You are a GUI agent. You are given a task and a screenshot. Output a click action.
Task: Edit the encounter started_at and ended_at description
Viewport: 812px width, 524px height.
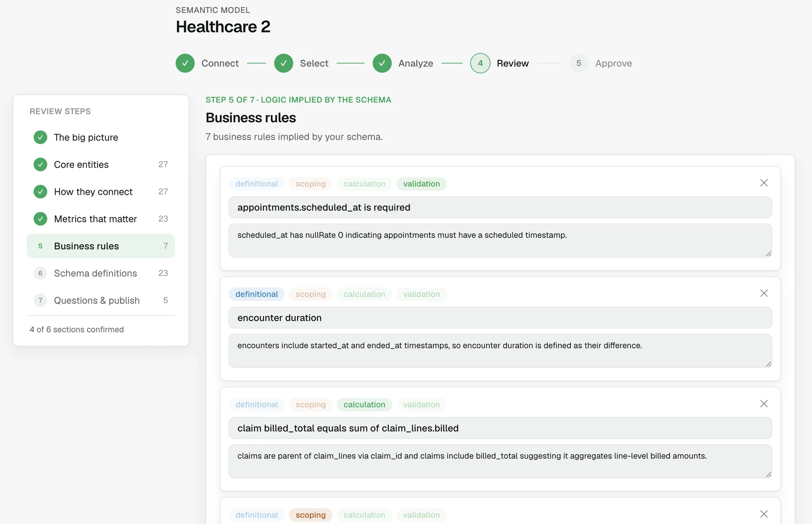[x=500, y=351]
